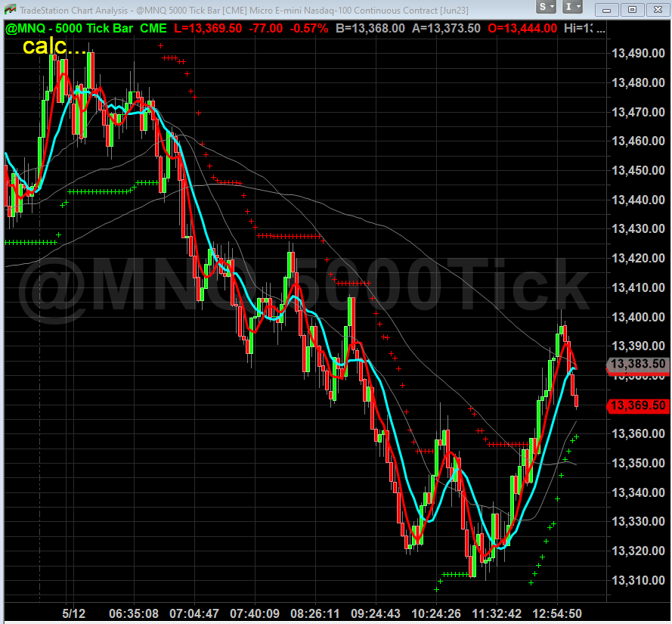Click the 13,450.00 price axis label
This screenshot has height=624, width=672.
point(638,170)
